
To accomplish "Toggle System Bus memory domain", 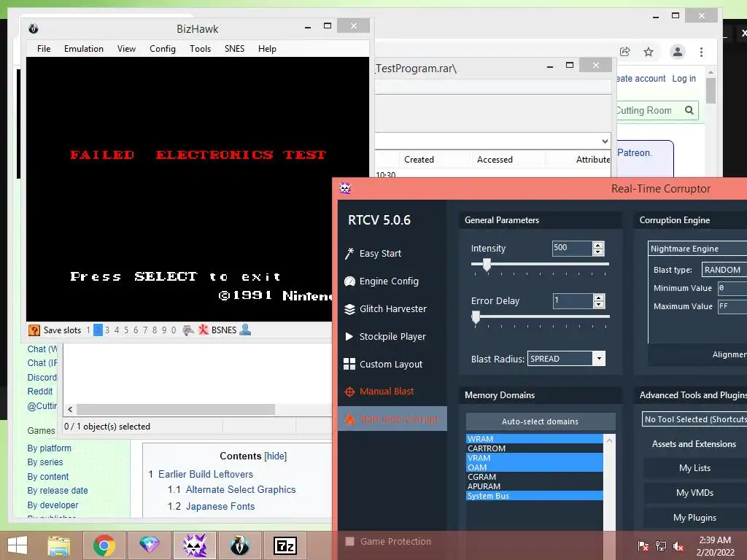I will pos(534,496).
